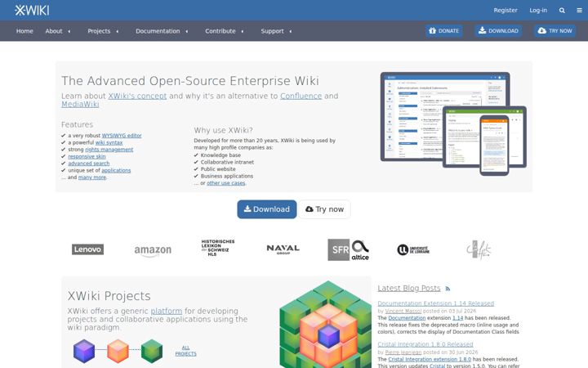This screenshot has width=588, height=368.
Task: Click the Why use XWiki? heading
Action: point(224,130)
